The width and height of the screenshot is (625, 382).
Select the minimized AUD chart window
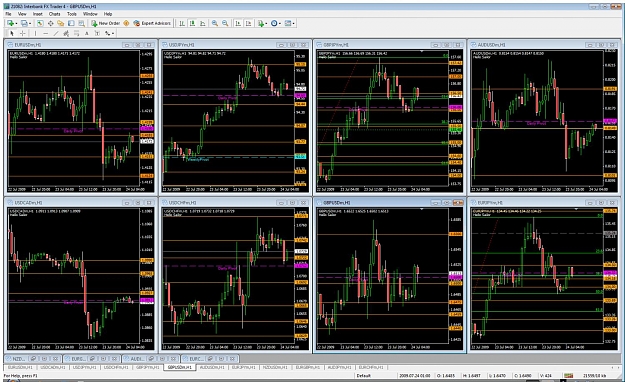coord(138,358)
